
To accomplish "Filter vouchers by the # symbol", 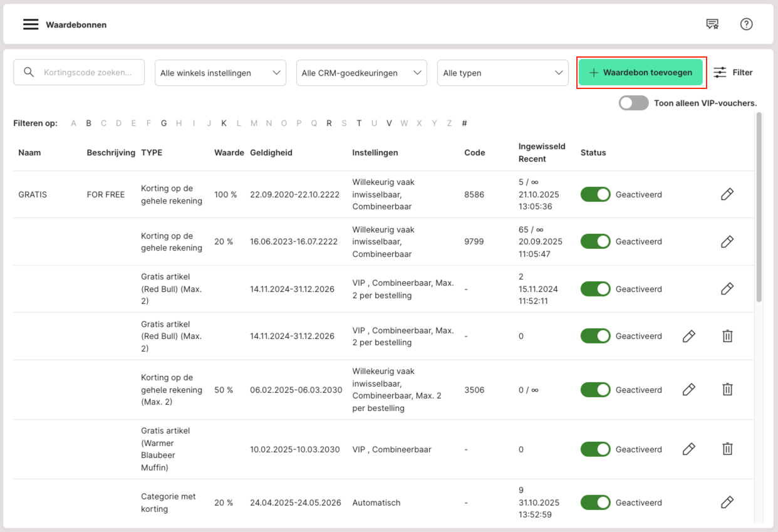I will point(464,123).
